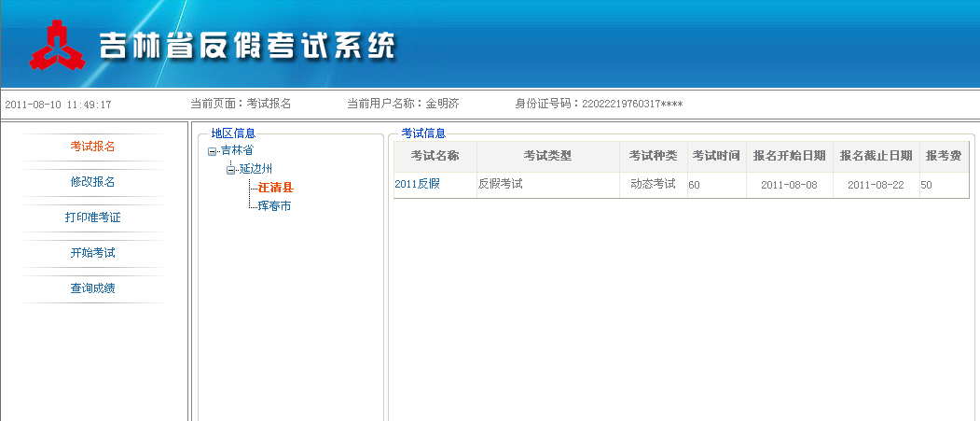Click the timestamp 2011-08-10 11:49:17
This screenshot has width=980, height=421.
pyautogui.click(x=58, y=105)
